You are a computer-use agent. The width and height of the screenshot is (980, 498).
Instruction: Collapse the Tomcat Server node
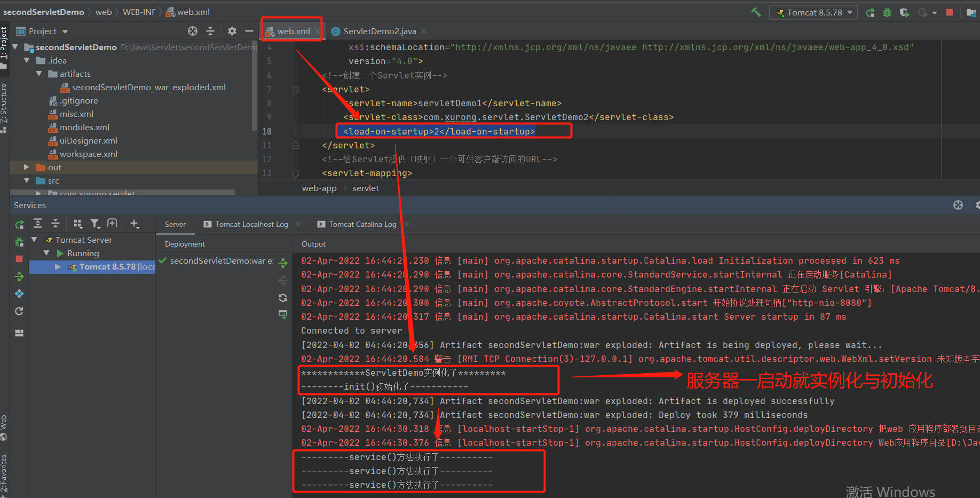click(34, 240)
